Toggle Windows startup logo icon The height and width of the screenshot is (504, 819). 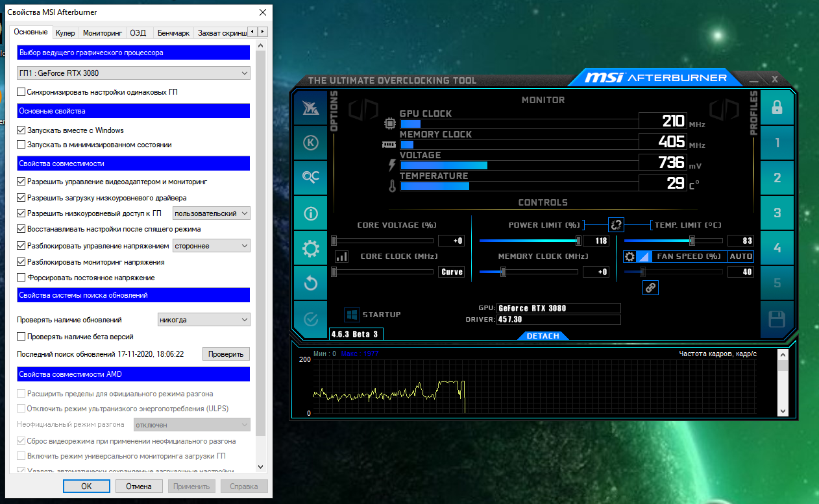(352, 315)
